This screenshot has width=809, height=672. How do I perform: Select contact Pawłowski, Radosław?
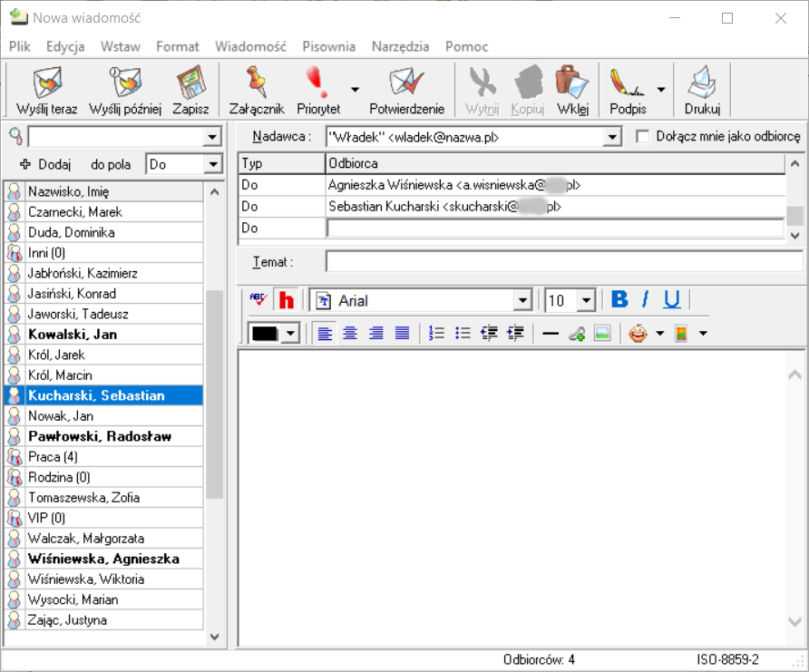tap(103, 436)
